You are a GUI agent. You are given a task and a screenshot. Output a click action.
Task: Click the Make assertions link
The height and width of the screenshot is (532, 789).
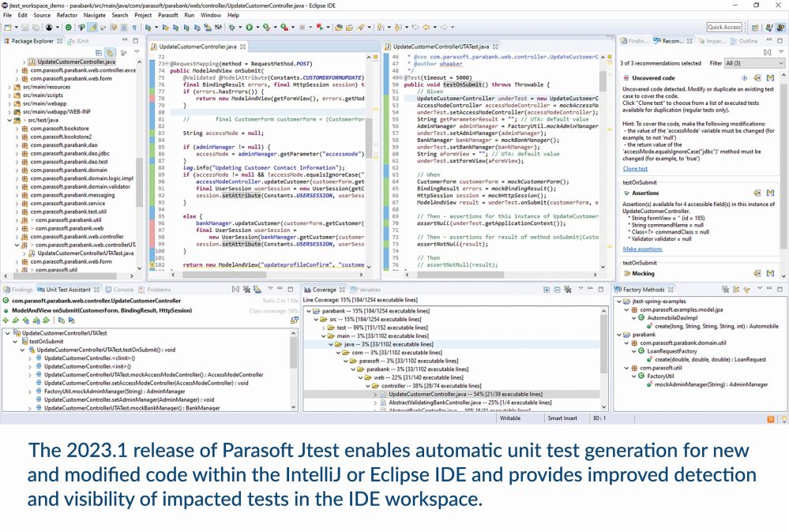click(x=642, y=249)
